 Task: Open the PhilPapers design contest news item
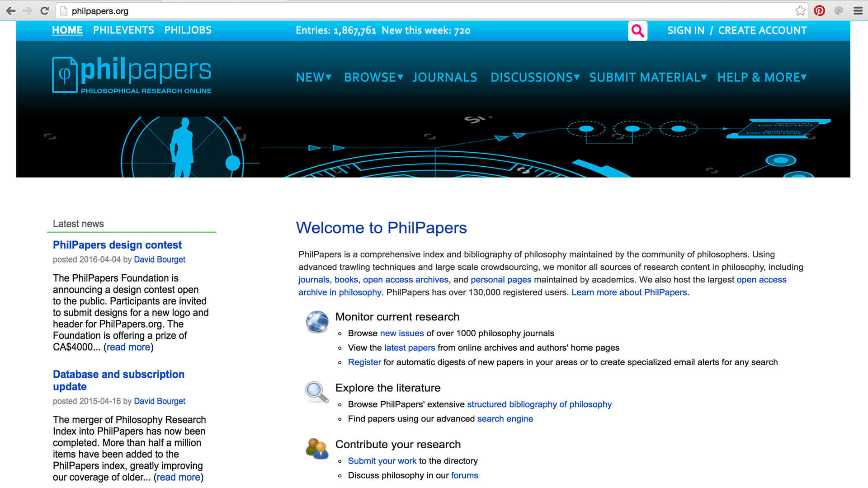click(x=117, y=245)
